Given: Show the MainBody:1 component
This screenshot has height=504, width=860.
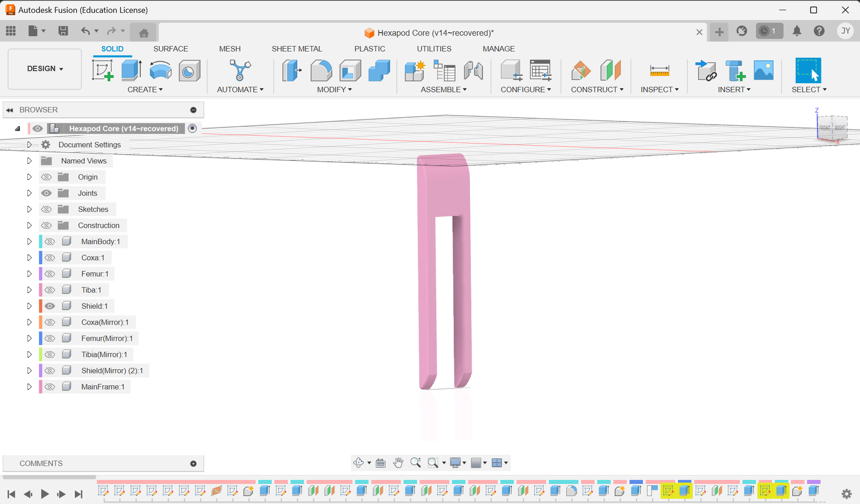Looking at the screenshot, I should [49, 241].
